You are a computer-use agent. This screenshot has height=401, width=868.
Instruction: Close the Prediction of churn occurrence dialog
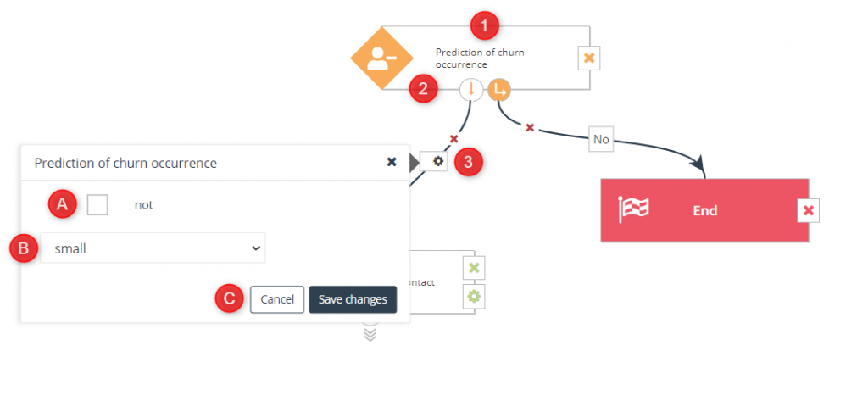click(x=392, y=162)
